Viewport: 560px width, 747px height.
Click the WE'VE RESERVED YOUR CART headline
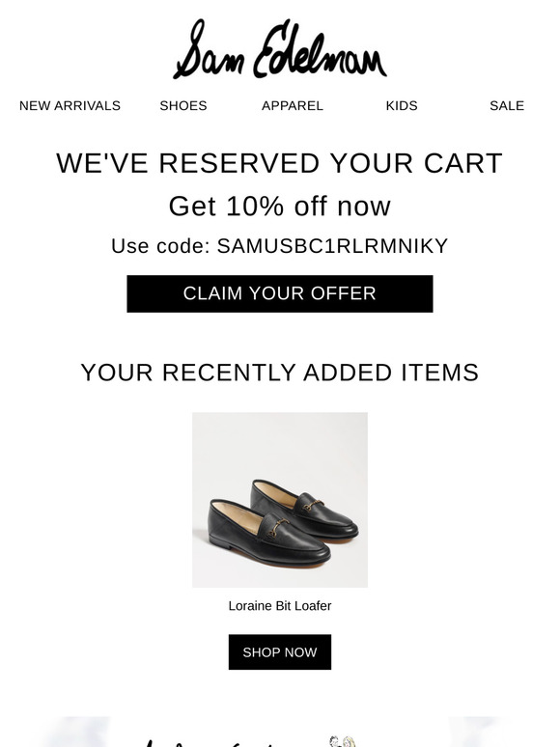[x=280, y=163]
